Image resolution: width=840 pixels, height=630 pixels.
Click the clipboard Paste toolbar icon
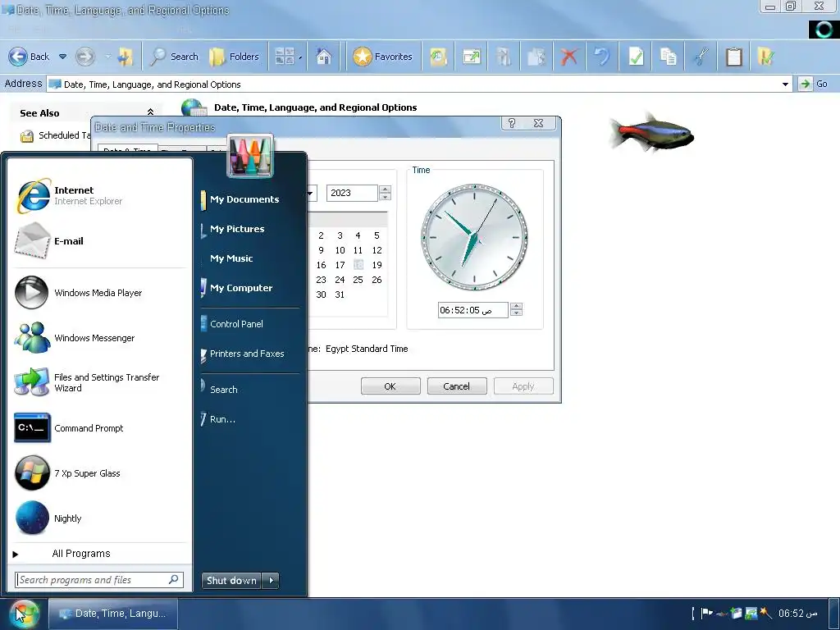pos(734,57)
